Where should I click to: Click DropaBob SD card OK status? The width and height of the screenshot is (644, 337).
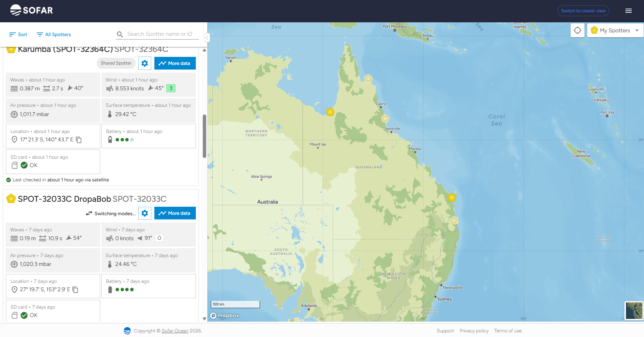point(29,315)
